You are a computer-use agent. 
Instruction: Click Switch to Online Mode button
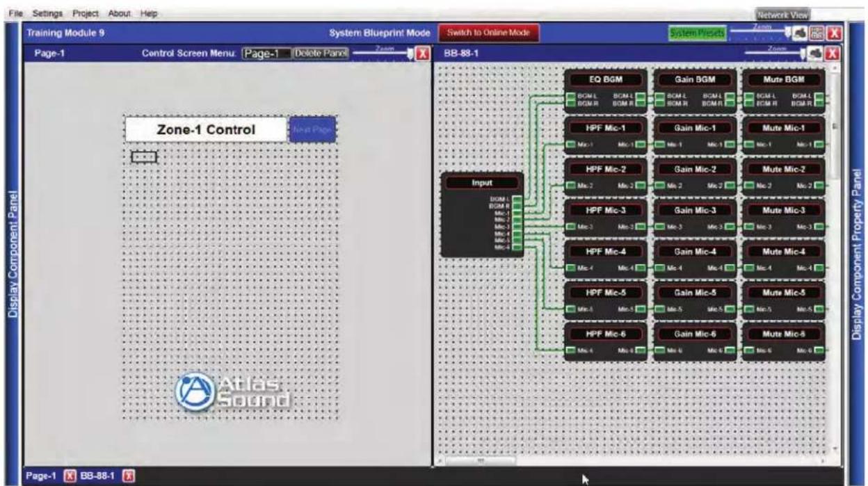click(488, 33)
